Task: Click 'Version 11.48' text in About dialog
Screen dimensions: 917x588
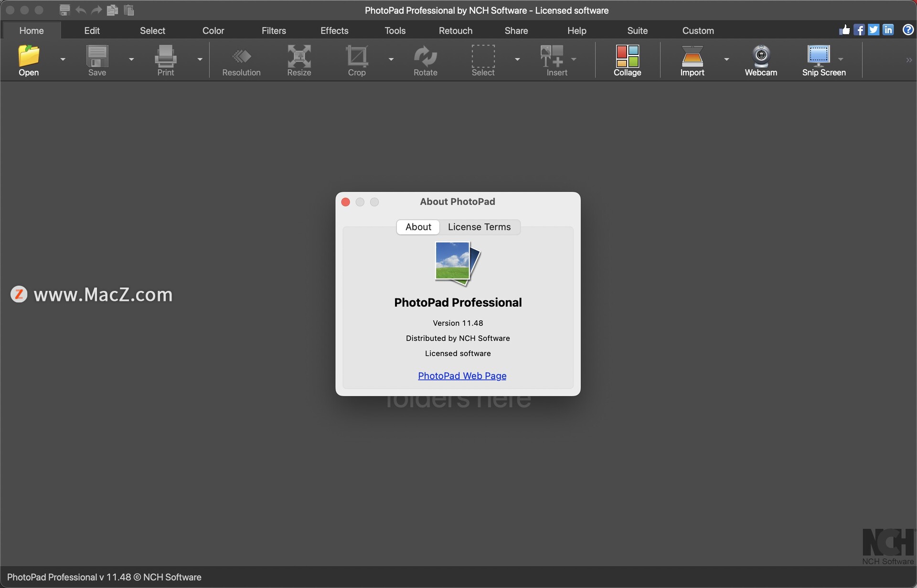Action: pos(458,323)
